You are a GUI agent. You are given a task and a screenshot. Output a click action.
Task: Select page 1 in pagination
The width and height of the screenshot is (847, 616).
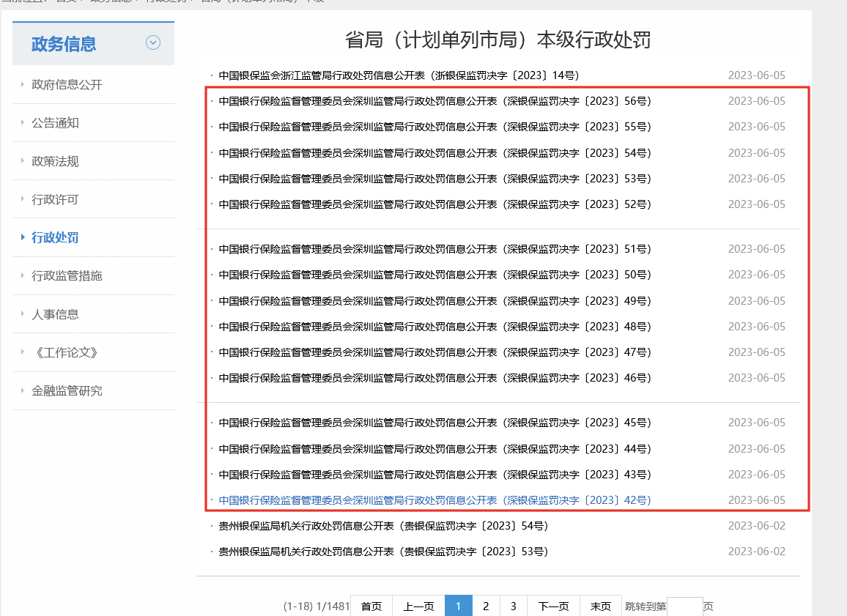(x=459, y=606)
